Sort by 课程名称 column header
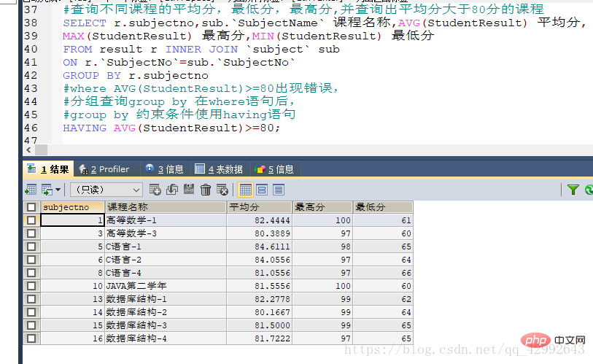This screenshot has height=364, width=593. point(166,207)
